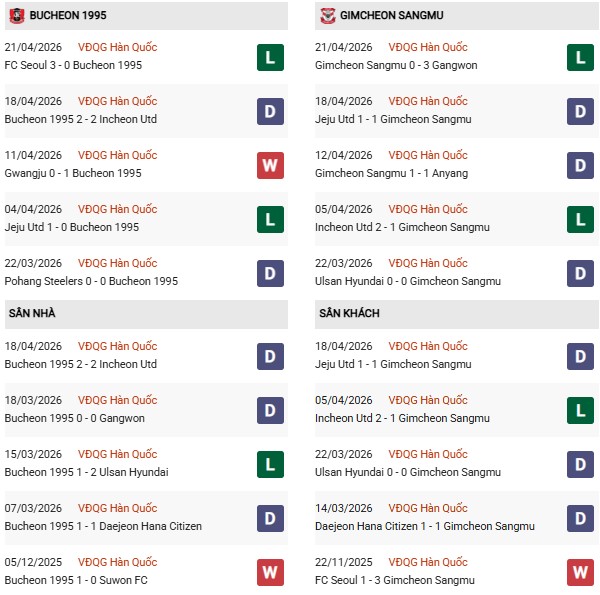Click W badge for Bucheon 1-0 Suwon FC
This screenshot has height=595, width=600.
click(270, 572)
